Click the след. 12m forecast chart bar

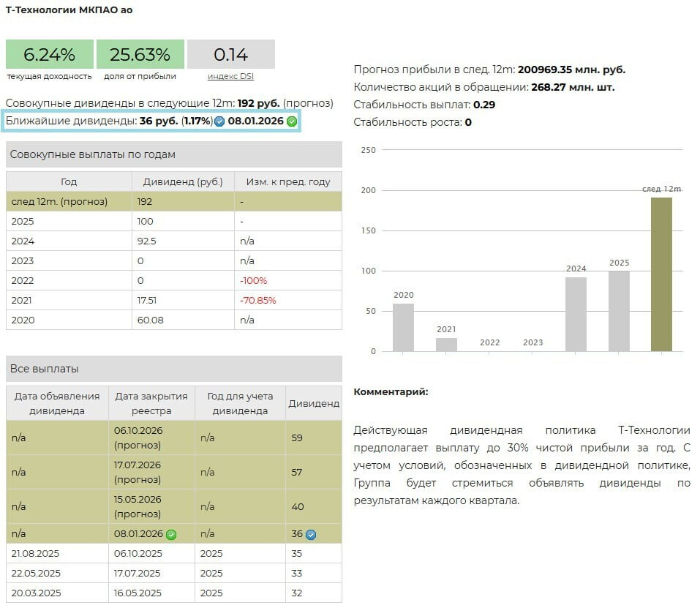661,274
